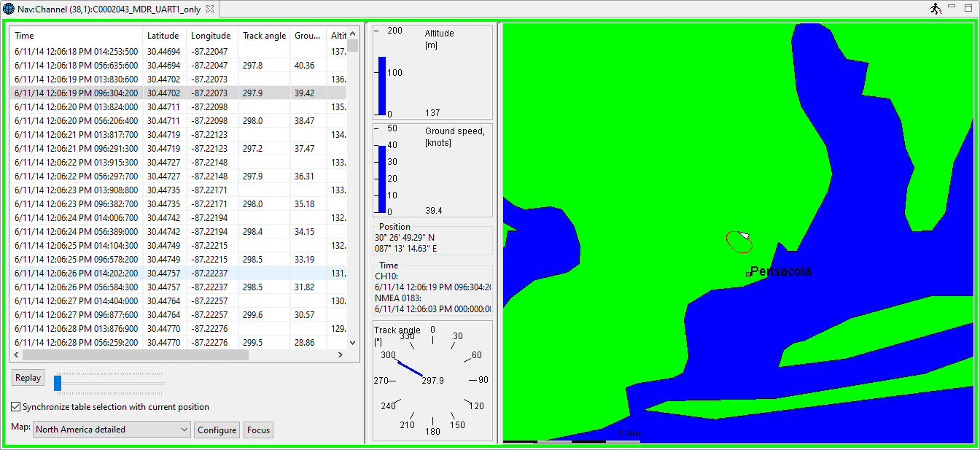Click the Pensacola city marker square on map

(748, 274)
